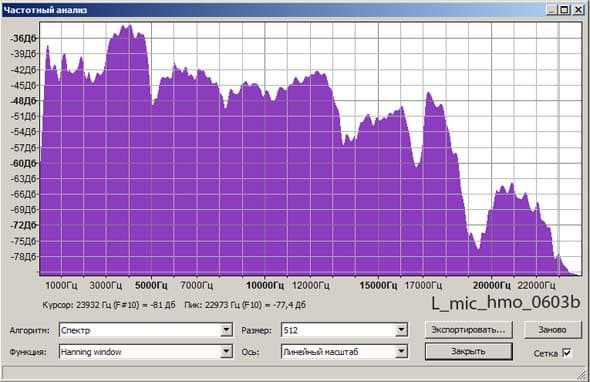
Task: Click the 15000Гц axis label
Action: (378, 285)
